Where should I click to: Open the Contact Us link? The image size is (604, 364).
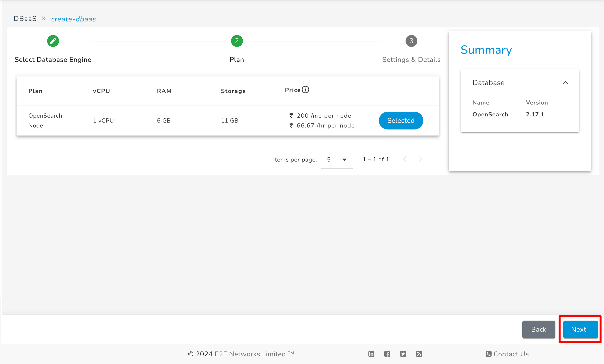coord(511,354)
